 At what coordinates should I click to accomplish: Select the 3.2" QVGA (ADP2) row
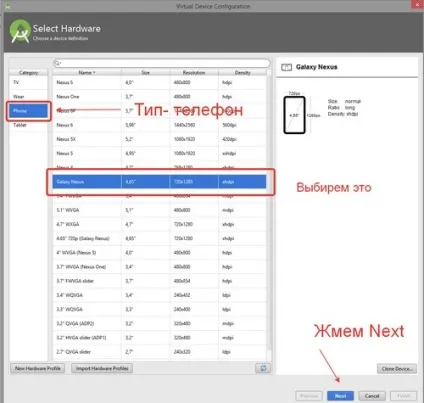tap(159, 323)
